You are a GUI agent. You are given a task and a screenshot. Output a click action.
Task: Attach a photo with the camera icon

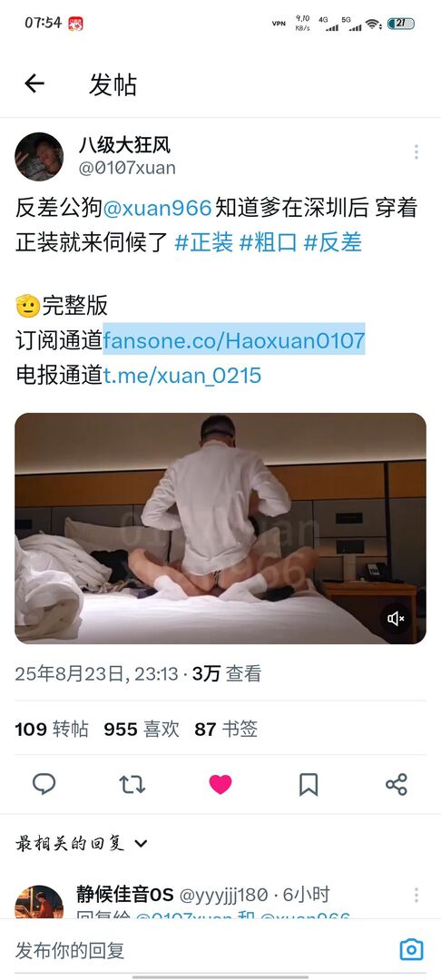tap(411, 950)
